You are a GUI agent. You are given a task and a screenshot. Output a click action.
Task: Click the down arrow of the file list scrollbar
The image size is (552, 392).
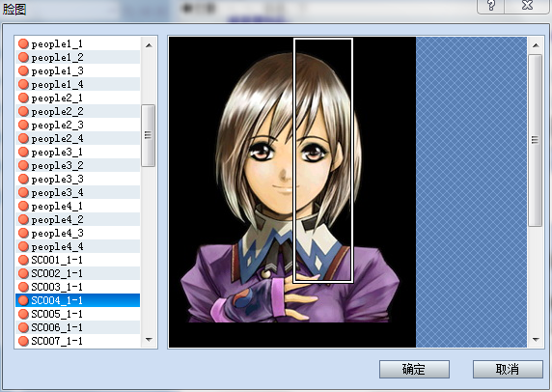click(149, 340)
